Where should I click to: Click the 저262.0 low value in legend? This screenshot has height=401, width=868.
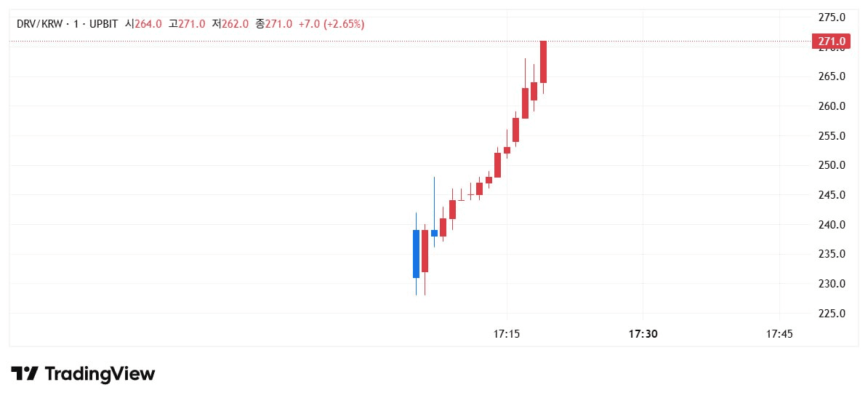pyautogui.click(x=230, y=24)
